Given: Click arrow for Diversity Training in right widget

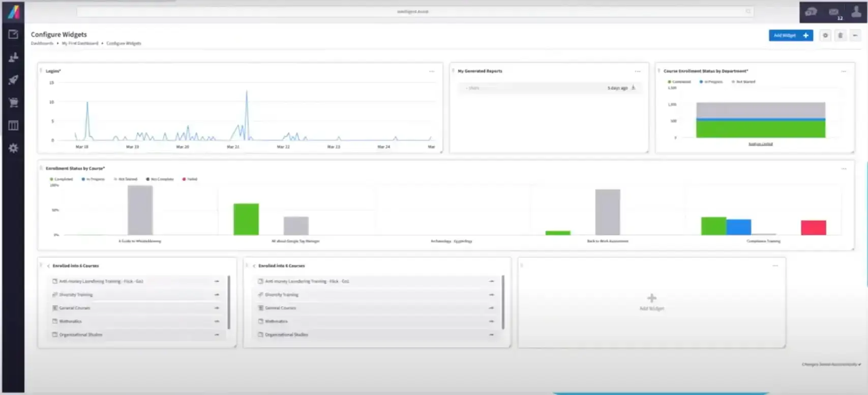Looking at the screenshot, I should (x=491, y=295).
